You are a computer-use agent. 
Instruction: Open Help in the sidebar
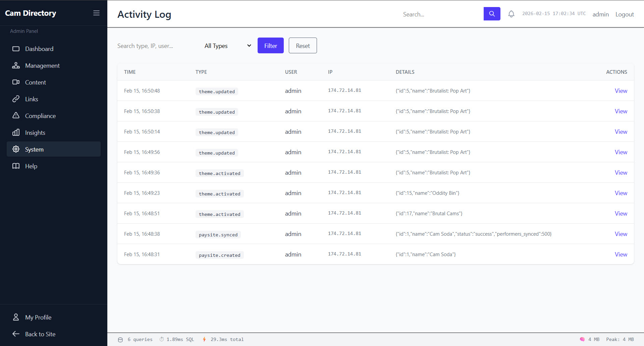pos(31,166)
